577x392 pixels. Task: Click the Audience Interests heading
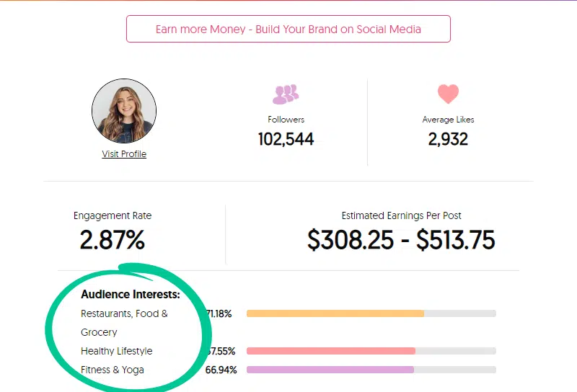[131, 294]
